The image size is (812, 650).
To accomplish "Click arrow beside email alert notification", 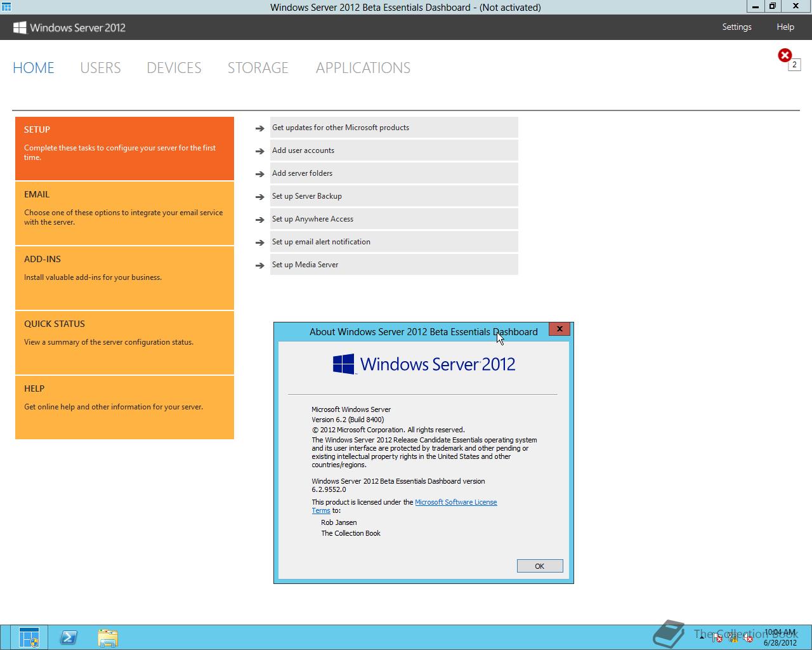I will click(259, 242).
